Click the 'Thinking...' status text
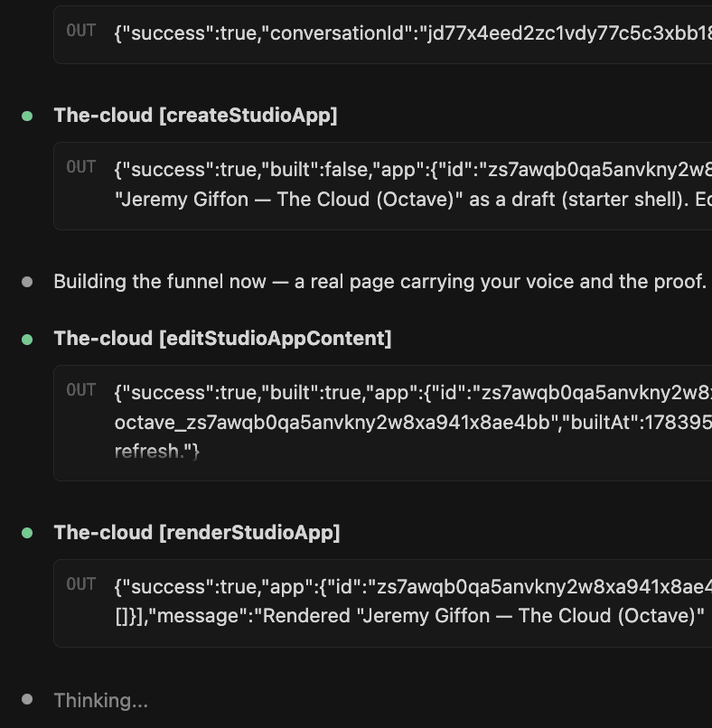 (101, 700)
